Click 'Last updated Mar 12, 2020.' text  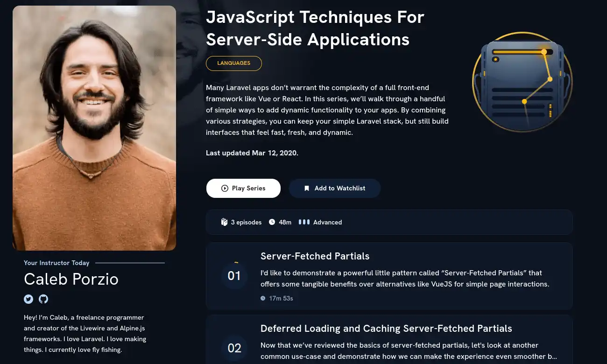click(252, 153)
